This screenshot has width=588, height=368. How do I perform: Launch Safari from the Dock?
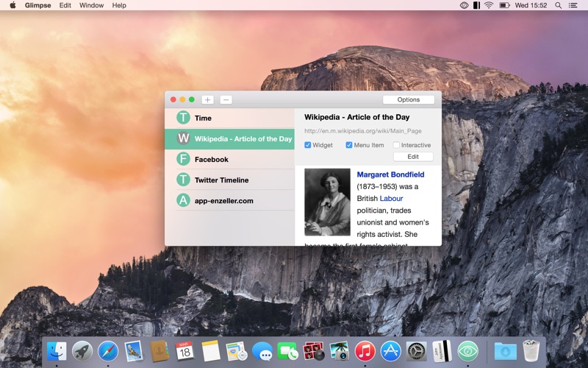tap(108, 352)
